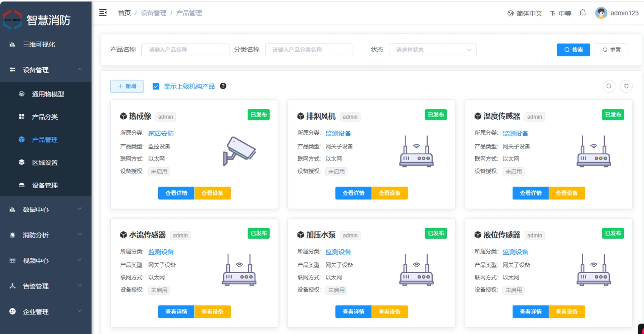Focus the 产品名称 input field
Screen dimensions: 644x334
pos(185,50)
